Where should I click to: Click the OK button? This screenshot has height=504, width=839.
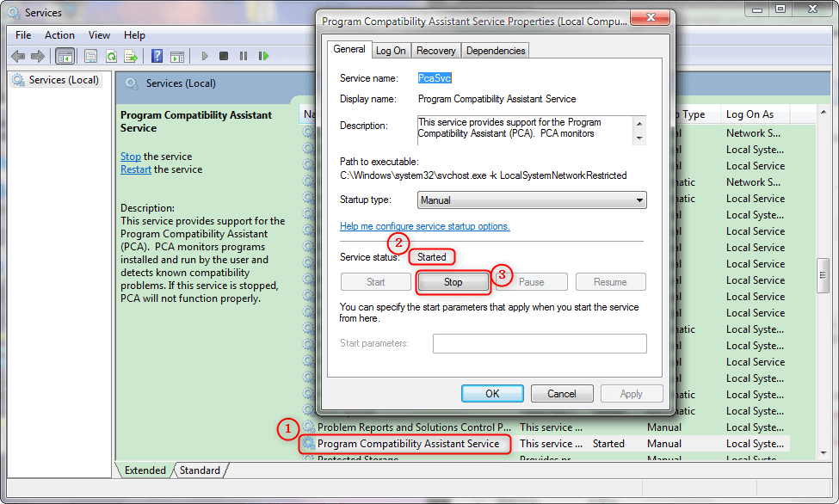pyautogui.click(x=492, y=394)
